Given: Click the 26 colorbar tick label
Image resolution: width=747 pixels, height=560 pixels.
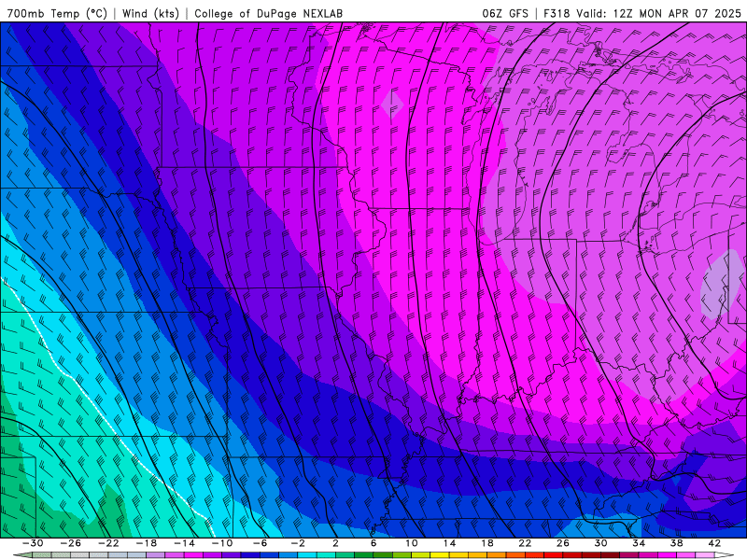Looking at the screenshot, I should 563,543.
